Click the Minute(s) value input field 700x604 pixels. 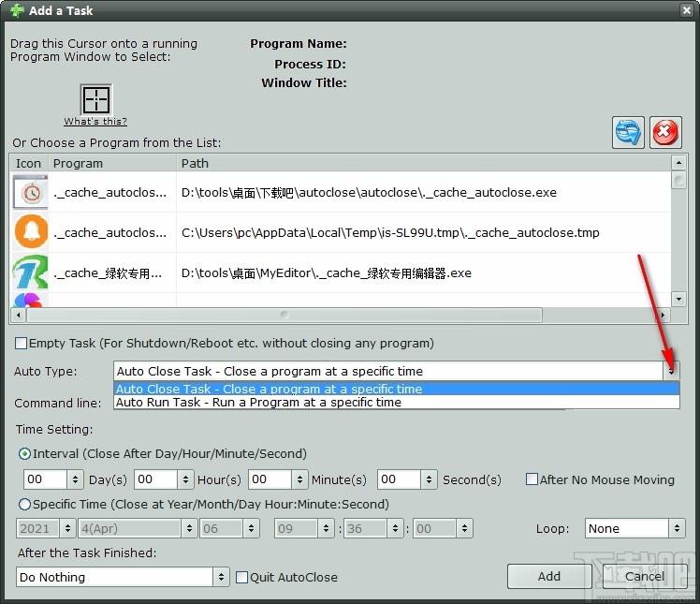click(270, 479)
